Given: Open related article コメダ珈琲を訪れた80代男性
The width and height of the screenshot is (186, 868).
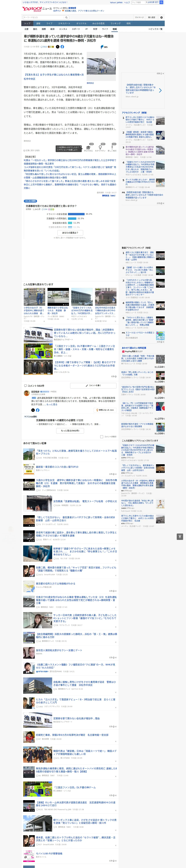Looking at the screenshot, I should (x=70, y=169).
